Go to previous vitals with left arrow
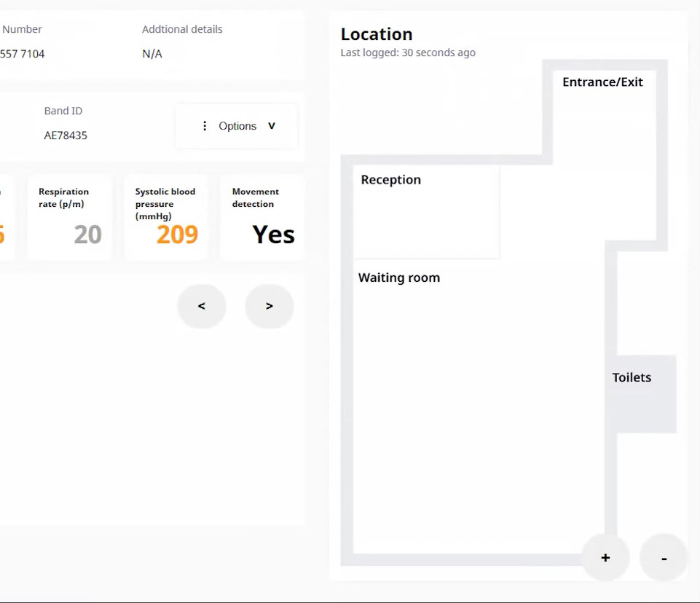Screen dimensions: 700x603 202,307
